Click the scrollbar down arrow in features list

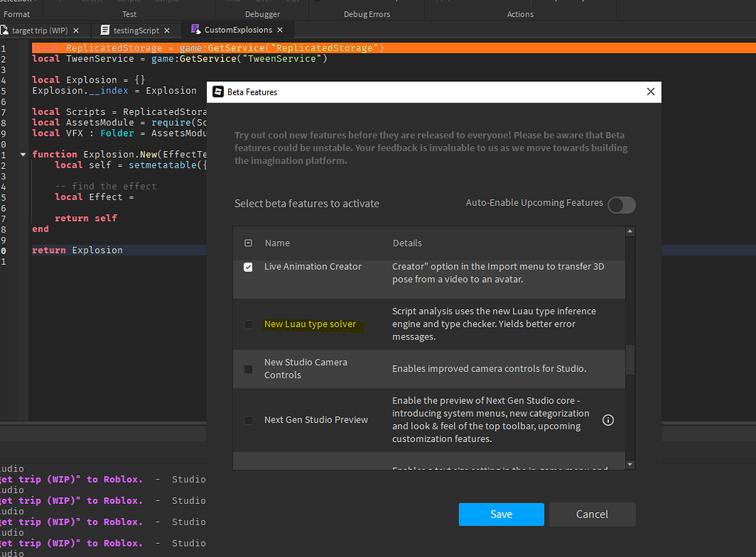point(629,465)
